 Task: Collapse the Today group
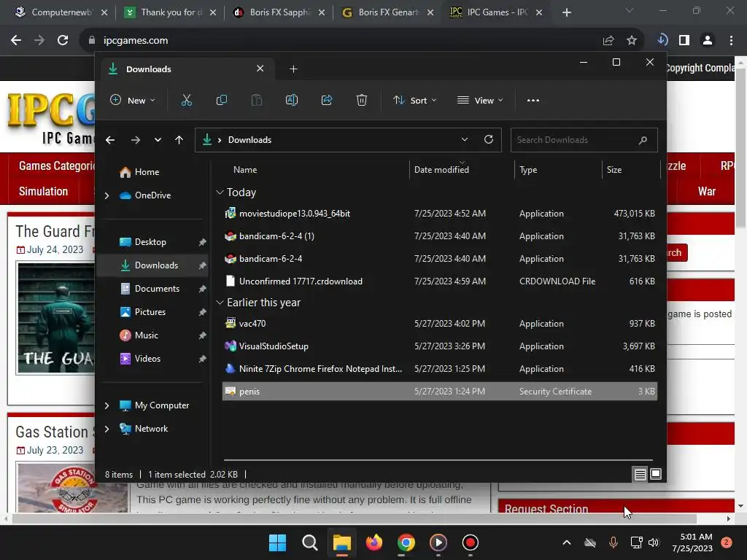point(220,192)
